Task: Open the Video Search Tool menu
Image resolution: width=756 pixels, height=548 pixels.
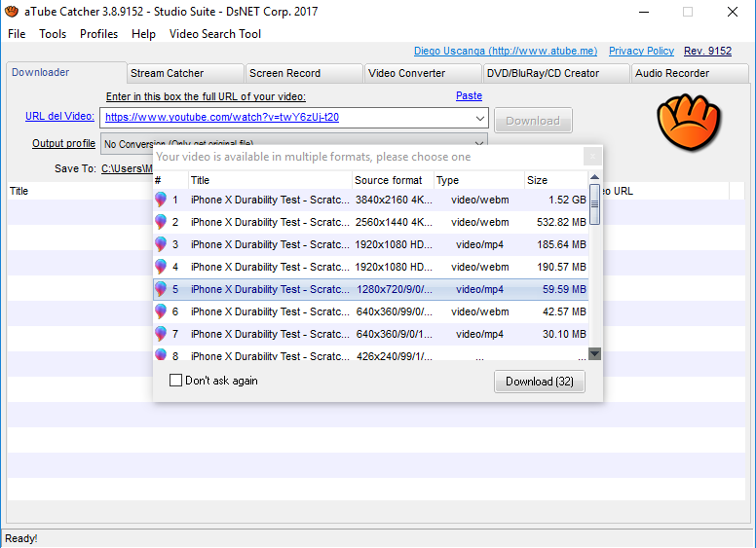Action: [215, 34]
